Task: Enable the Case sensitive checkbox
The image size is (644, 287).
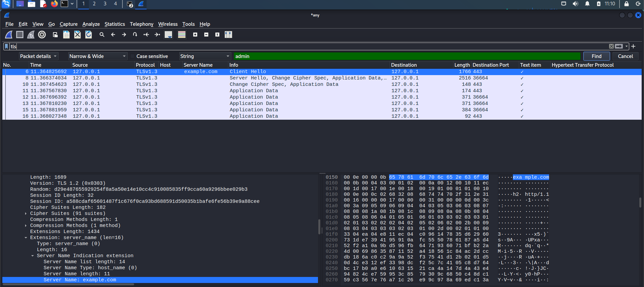Action: click(x=132, y=56)
